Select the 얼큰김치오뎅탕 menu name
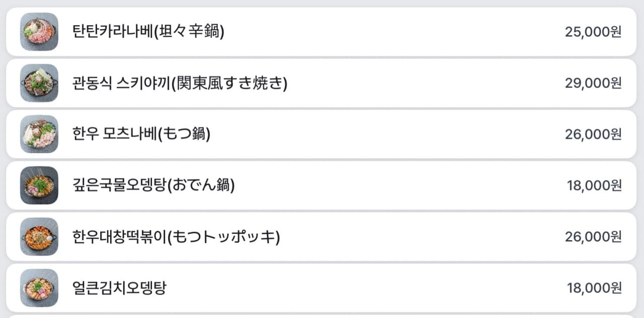 119,288
